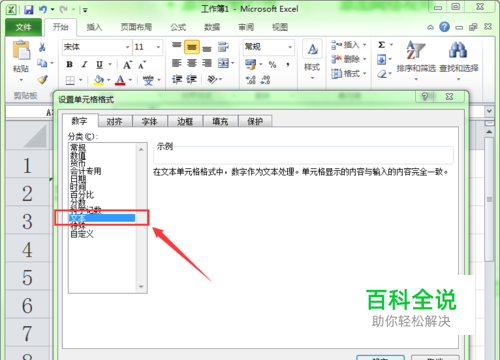Open the File (文件) tab
500x360 pixels.
click(x=23, y=27)
